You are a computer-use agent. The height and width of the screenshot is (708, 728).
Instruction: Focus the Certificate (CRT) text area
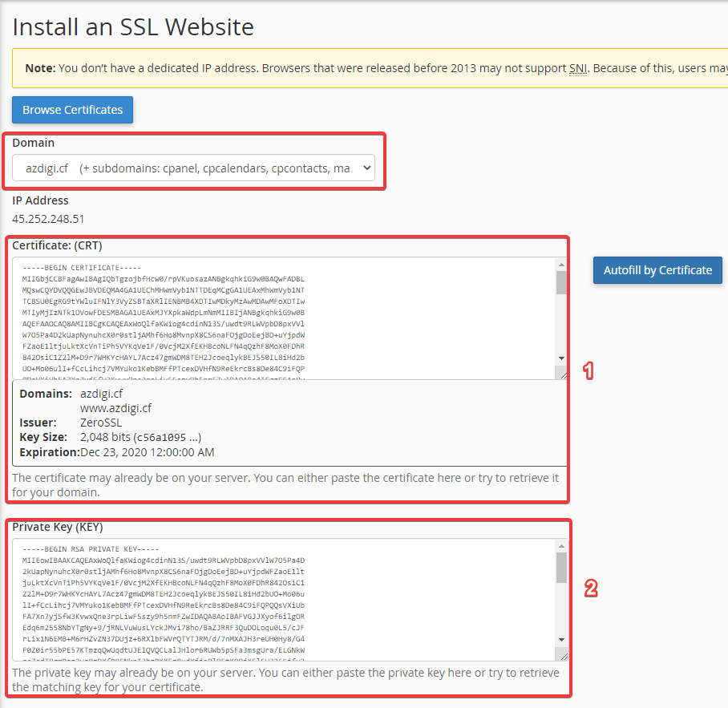tap(281, 318)
